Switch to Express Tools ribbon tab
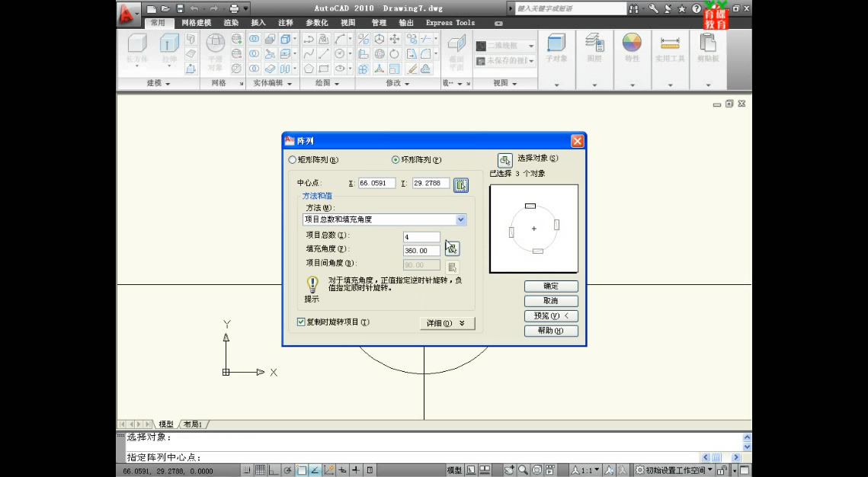Screen dimensions: 868x477 pyautogui.click(x=450, y=23)
